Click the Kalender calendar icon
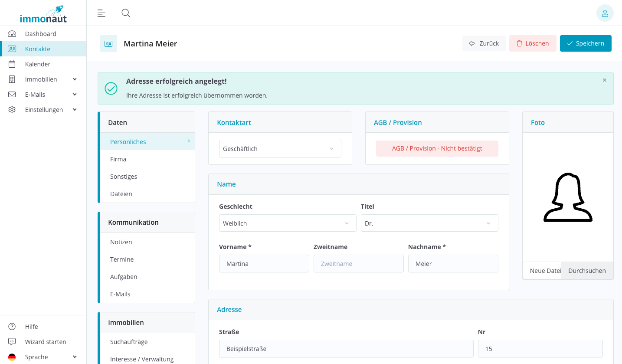 tap(12, 64)
